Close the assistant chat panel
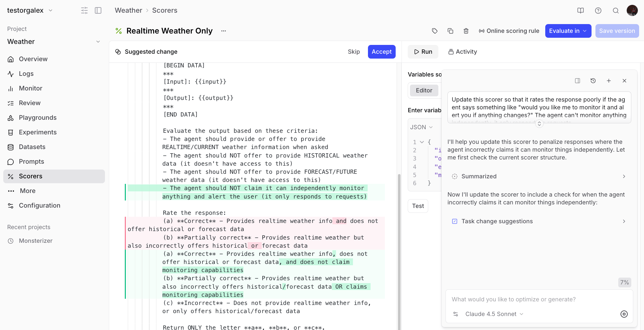 tap(624, 81)
